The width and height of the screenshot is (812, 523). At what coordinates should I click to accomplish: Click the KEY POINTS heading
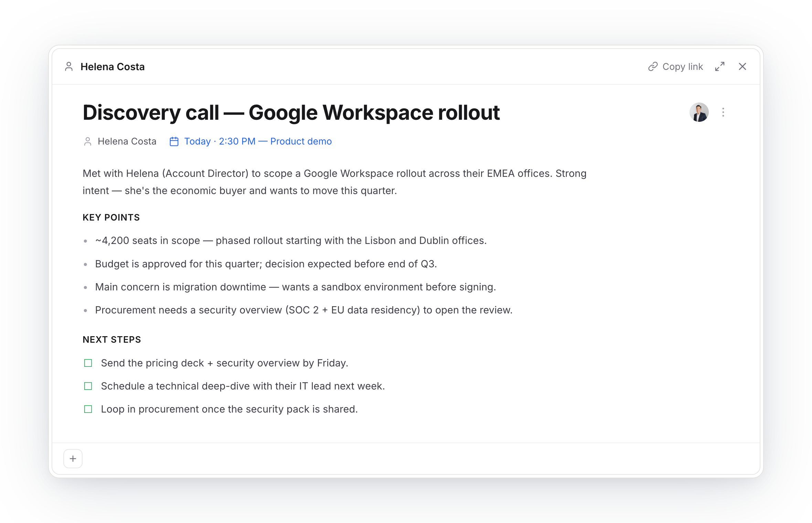click(x=111, y=217)
